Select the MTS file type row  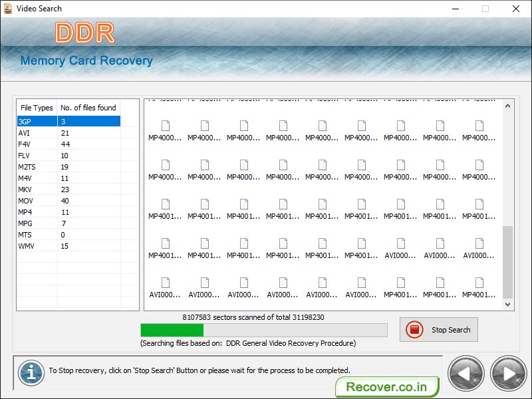pyautogui.click(x=37, y=234)
